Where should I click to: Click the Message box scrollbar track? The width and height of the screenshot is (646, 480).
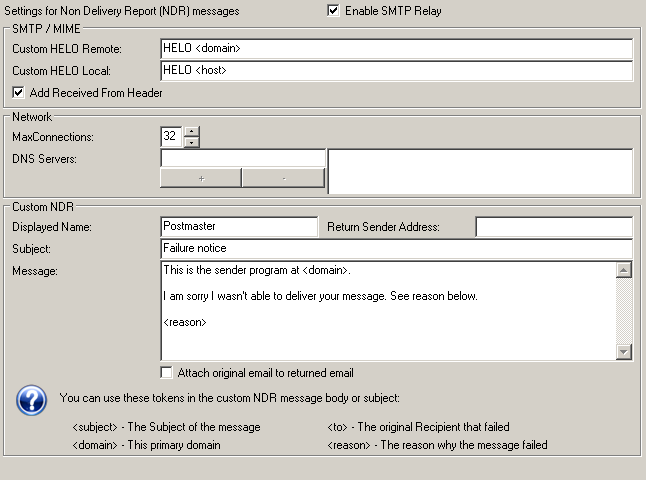624,310
